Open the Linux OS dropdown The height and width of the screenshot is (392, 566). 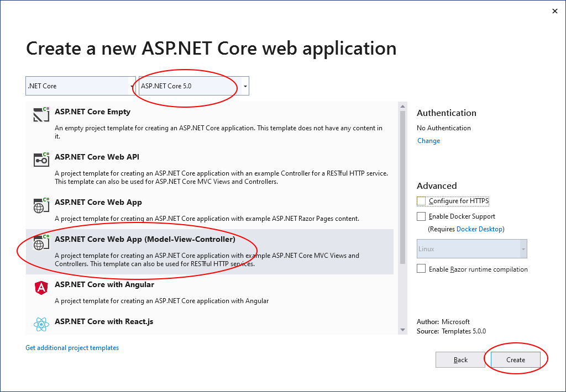472,249
